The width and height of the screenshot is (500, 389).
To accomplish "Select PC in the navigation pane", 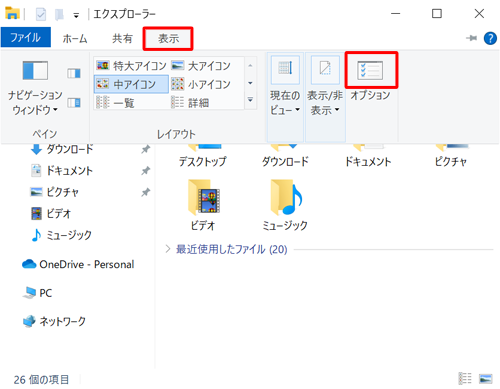I will click(46, 293).
